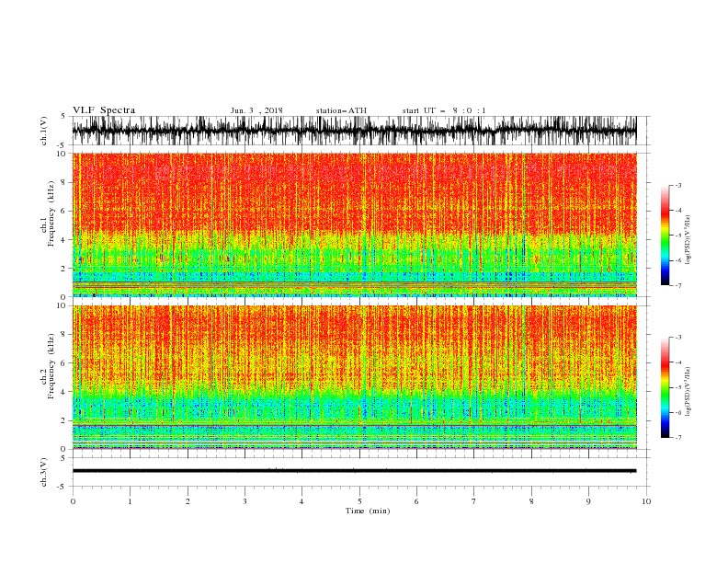This screenshot has height=563, width=728.
Task: Click the ch.2 color bar "log(PSD)" label
Action: [x=688, y=391]
